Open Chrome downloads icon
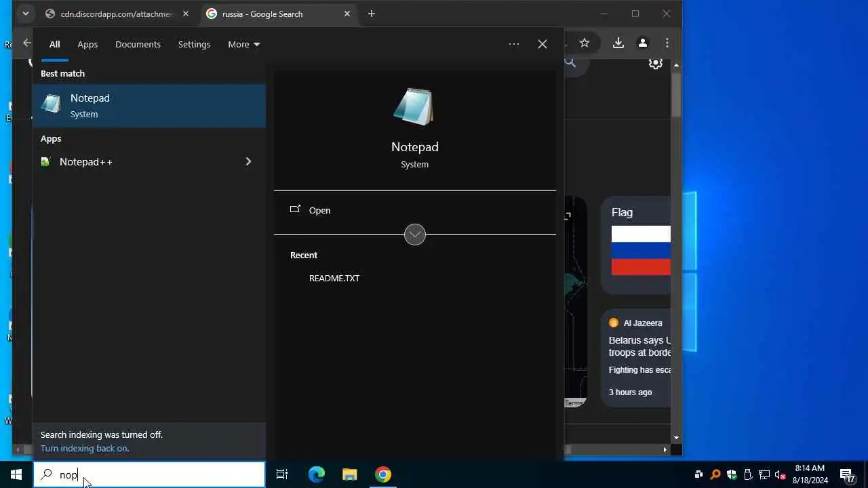868x488 pixels. click(x=618, y=43)
